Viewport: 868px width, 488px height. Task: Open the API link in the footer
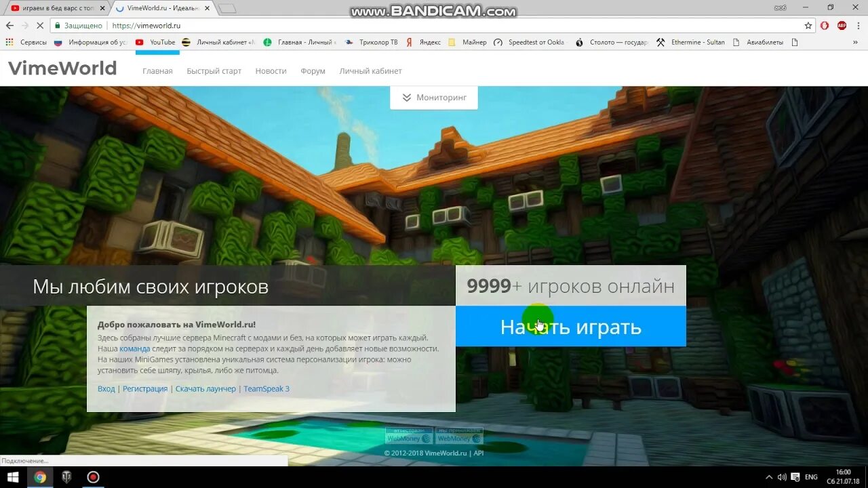click(x=479, y=453)
